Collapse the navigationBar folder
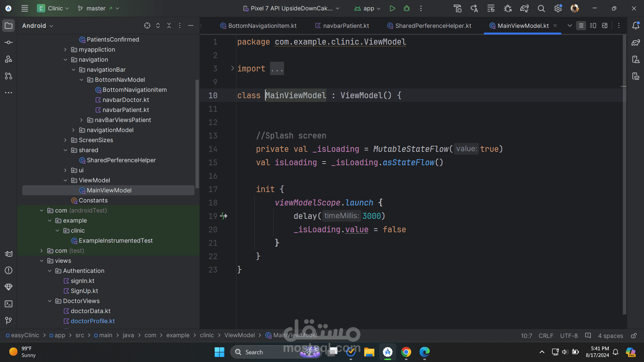This screenshot has height=362, width=644. [x=73, y=70]
